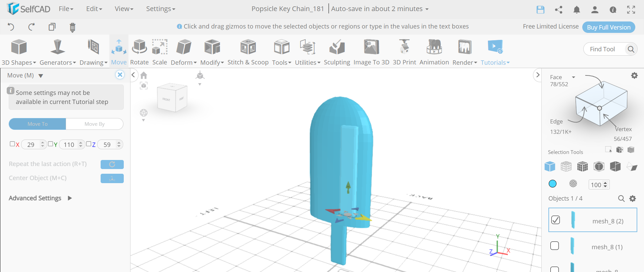The width and height of the screenshot is (644, 272).
Task: Check mesh_8 (1) object checkbox
Action: pyautogui.click(x=555, y=246)
